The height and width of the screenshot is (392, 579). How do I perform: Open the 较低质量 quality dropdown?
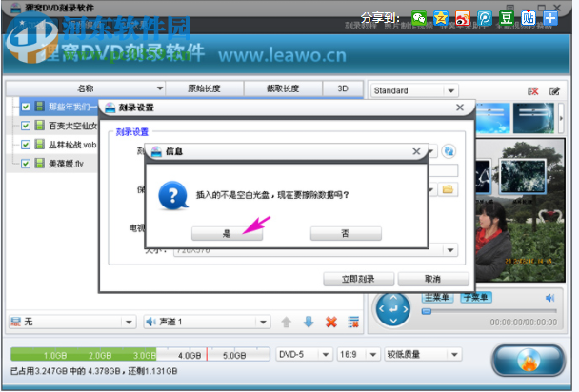pos(454,355)
